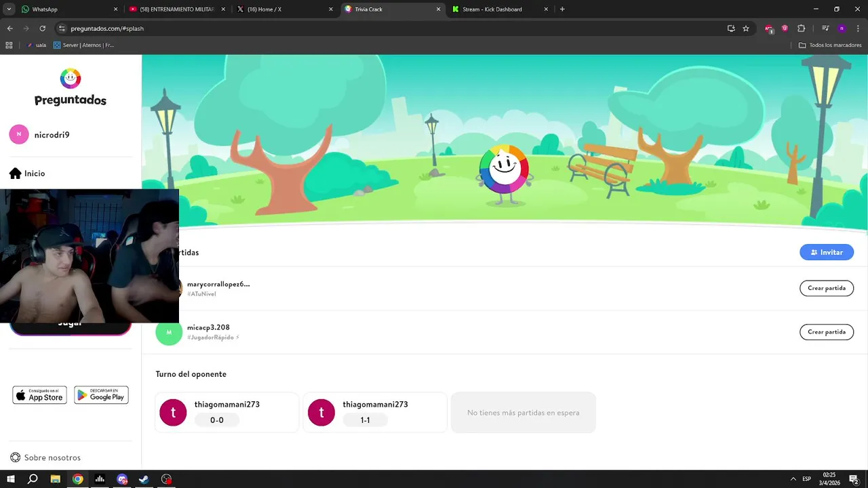Open the tab search dropdown arrow

[9, 9]
